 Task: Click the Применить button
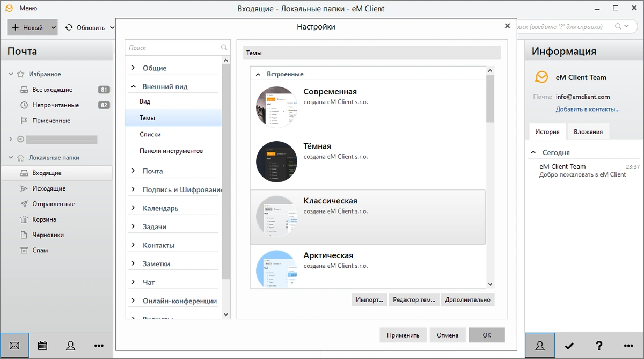tap(403, 335)
